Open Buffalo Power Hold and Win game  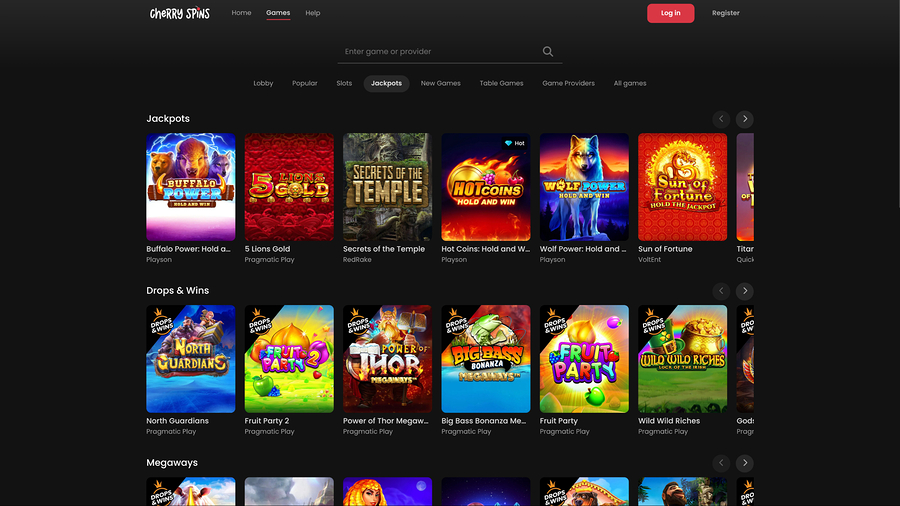(x=191, y=187)
